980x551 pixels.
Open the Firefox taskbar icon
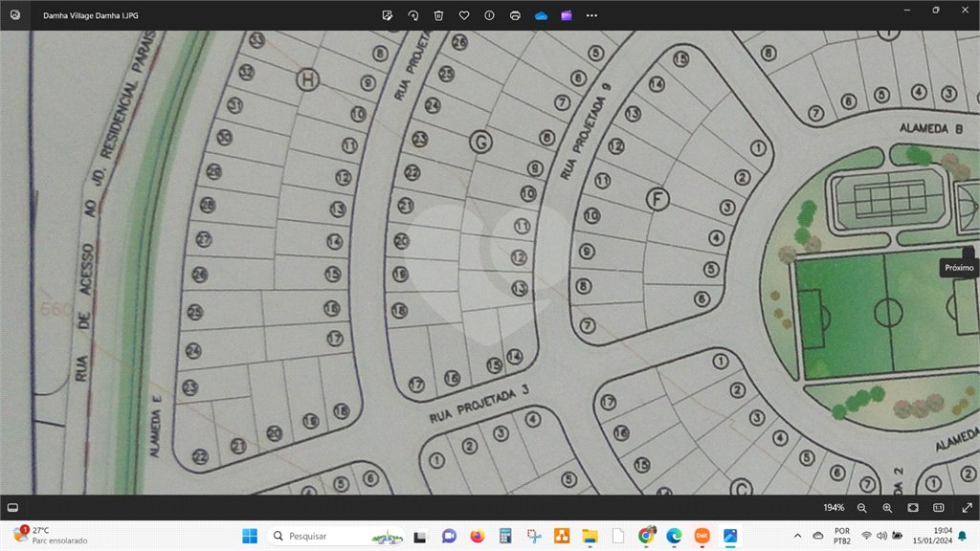coord(478,536)
